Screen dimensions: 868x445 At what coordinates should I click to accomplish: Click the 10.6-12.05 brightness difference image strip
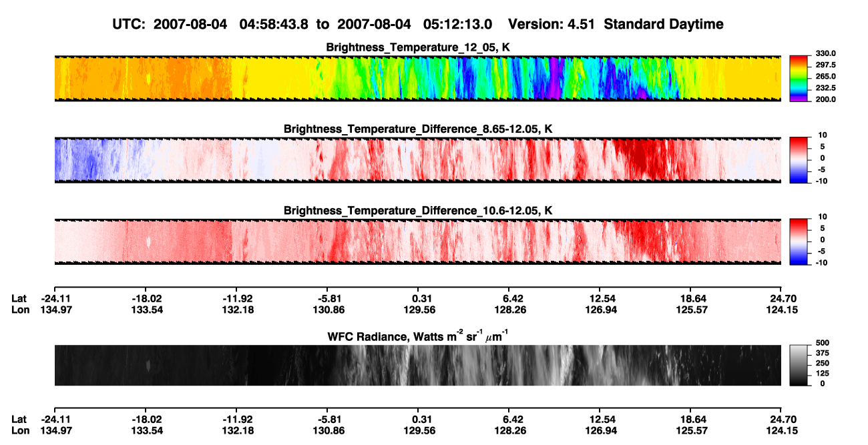click(x=417, y=242)
